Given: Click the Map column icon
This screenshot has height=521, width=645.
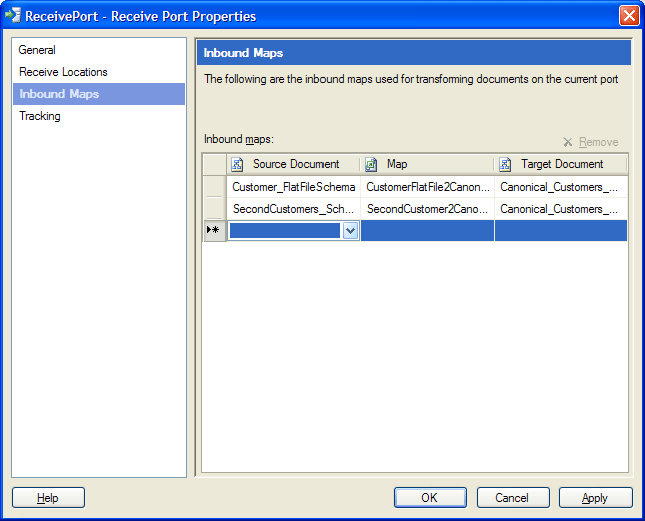Looking at the screenshot, I should [371, 164].
